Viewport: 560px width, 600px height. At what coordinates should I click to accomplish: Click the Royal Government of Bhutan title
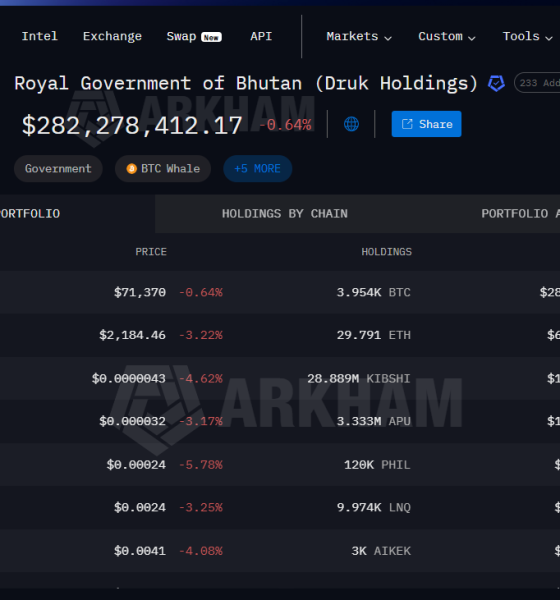[246, 83]
